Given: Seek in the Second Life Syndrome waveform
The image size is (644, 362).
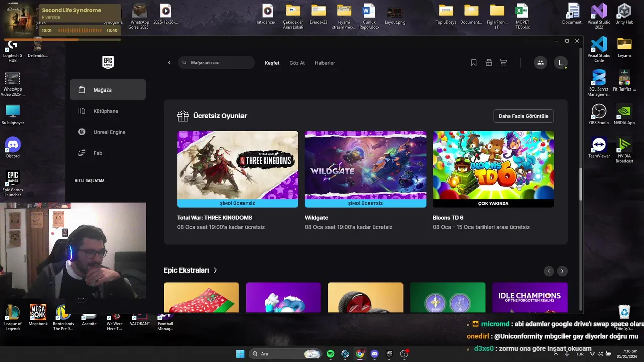Looking at the screenshot, I should pos(80,30).
